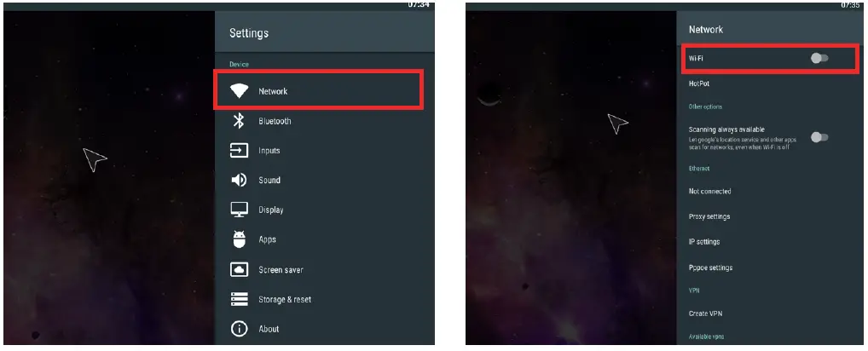The image size is (868, 351).
Task: Click the Wi-Fi row label
Action: click(x=696, y=58)
